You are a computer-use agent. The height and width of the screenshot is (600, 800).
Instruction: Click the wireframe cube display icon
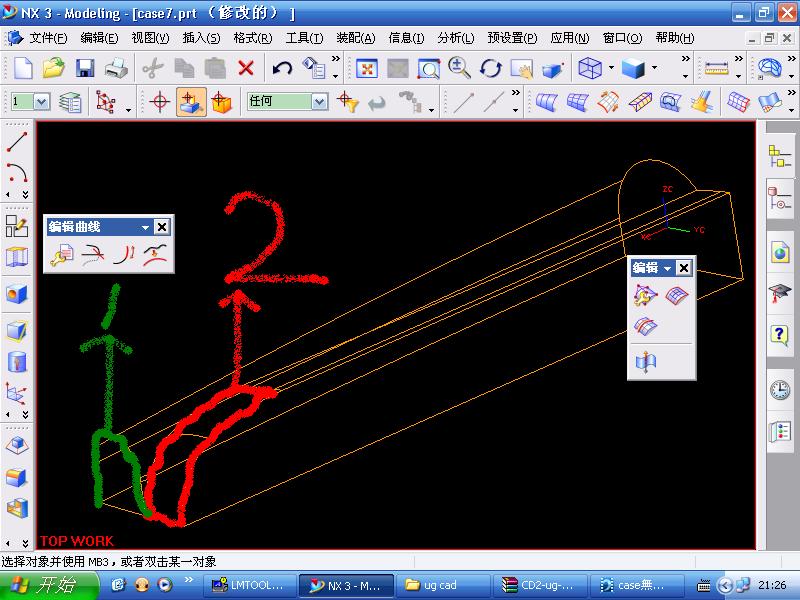click(590, 68)
